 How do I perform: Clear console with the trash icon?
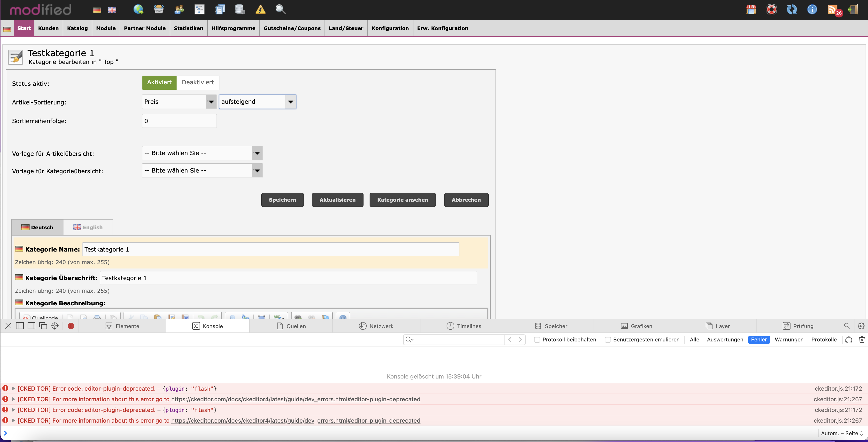click(x=862, y=339)
